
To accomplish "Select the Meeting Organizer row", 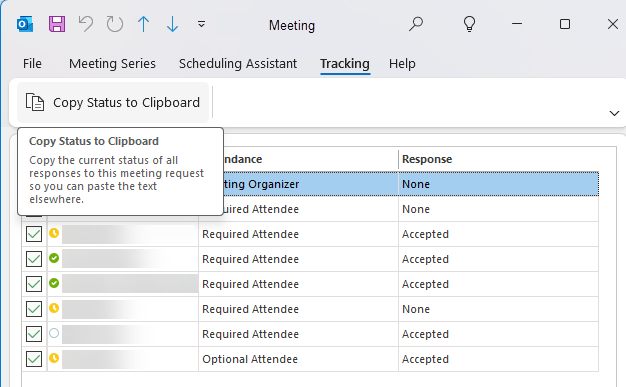I will click(x=410, y=184).
